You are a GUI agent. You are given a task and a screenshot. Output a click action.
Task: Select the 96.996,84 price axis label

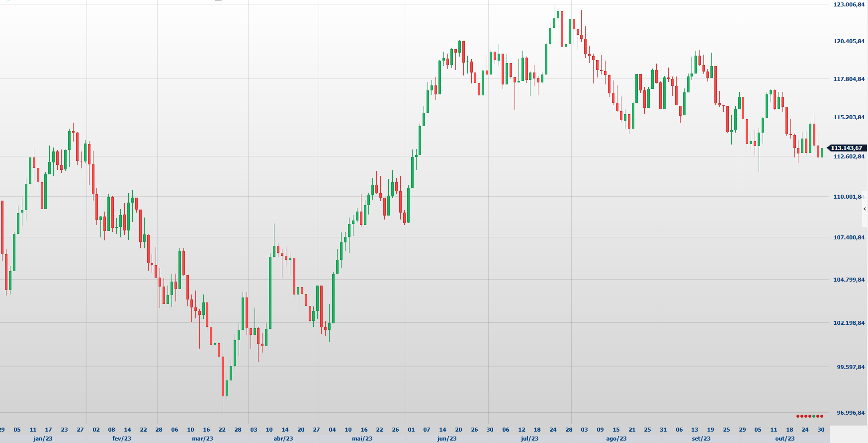tap(850, 413)
